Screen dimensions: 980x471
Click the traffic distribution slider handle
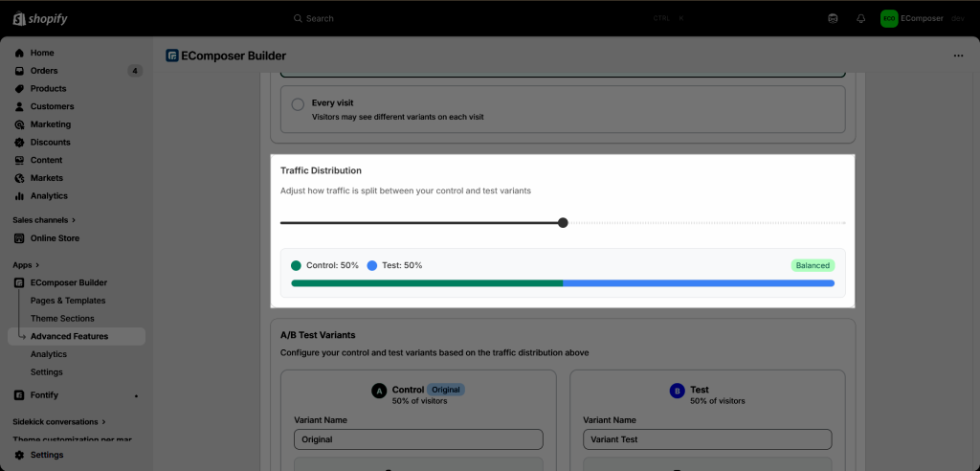tap(563, 223)
